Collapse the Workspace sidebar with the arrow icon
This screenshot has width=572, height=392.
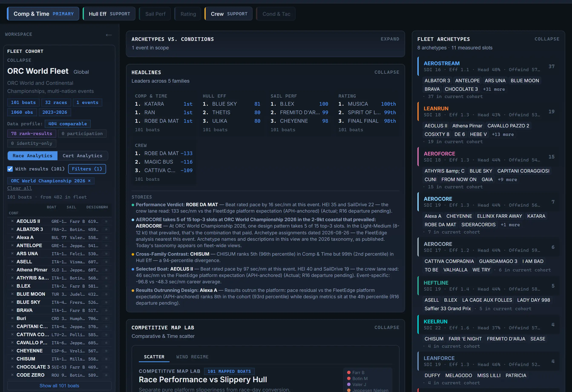(109, 35)
